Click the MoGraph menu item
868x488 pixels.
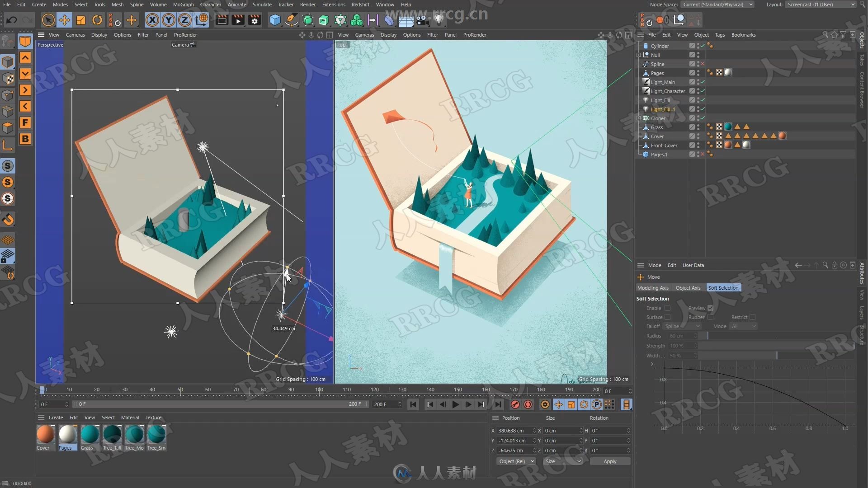[x=183, y=4]
